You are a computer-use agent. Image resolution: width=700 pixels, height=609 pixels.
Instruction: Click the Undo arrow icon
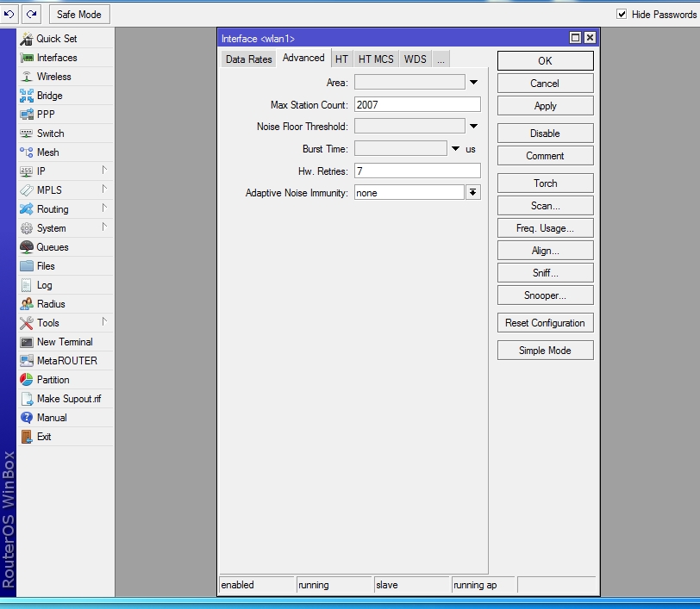tap(10, 15)
